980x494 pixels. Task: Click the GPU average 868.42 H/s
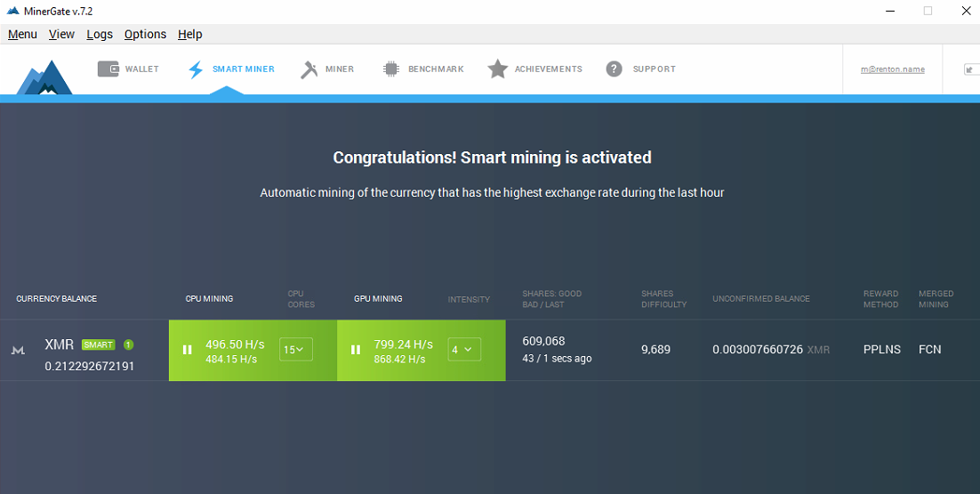click(x=399, y=359)
